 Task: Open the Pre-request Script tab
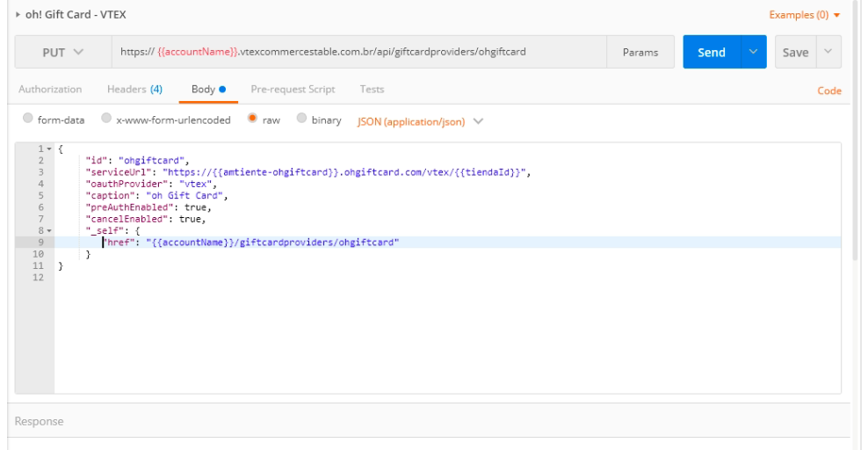pos(293,90)
